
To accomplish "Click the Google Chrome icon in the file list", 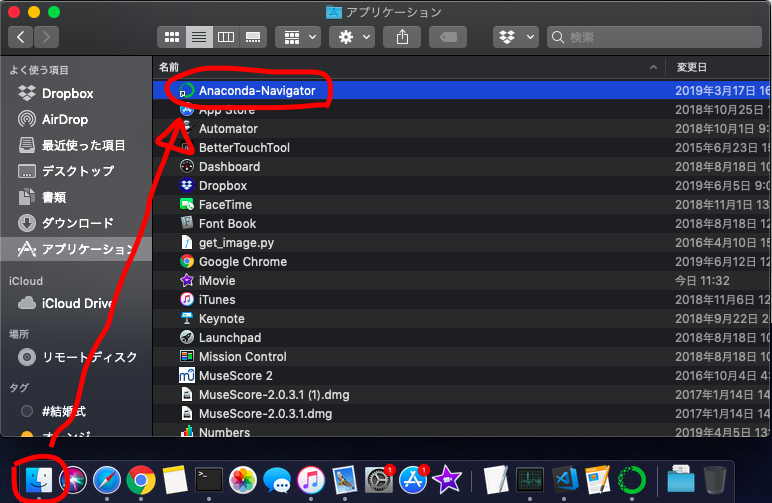I will pos(187,261).
